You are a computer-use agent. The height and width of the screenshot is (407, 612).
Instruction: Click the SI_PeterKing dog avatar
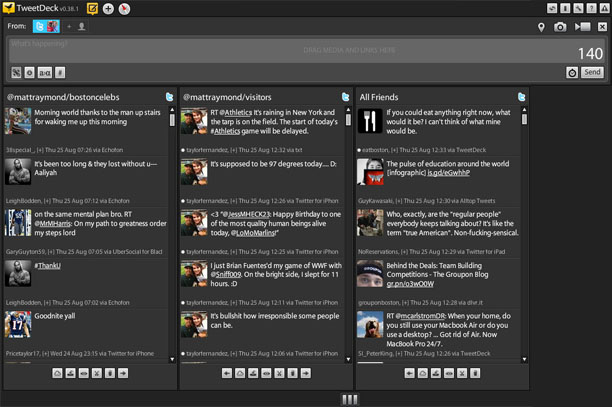pos(370,324)
